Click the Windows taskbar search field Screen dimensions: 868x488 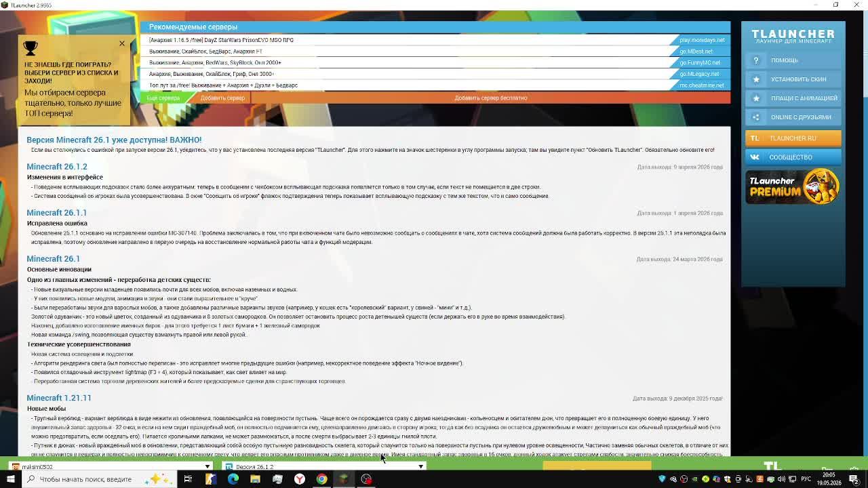pos(100,479)
